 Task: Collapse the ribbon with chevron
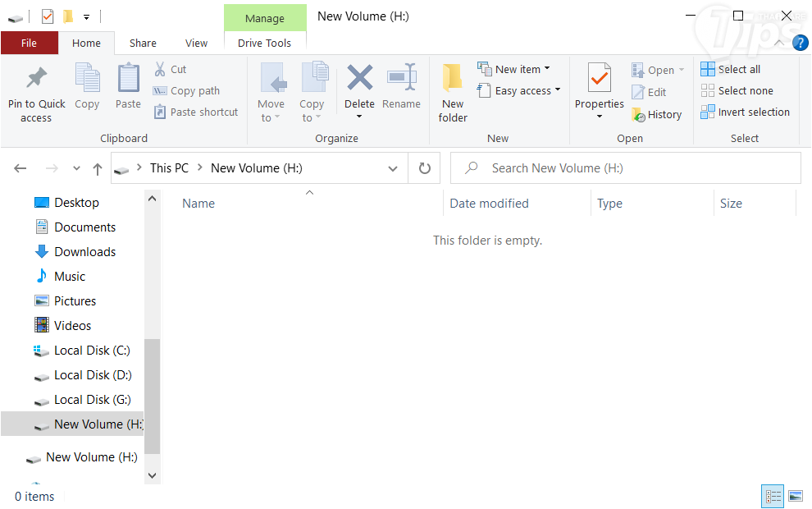pyautogui.click(x=779, y=43)
